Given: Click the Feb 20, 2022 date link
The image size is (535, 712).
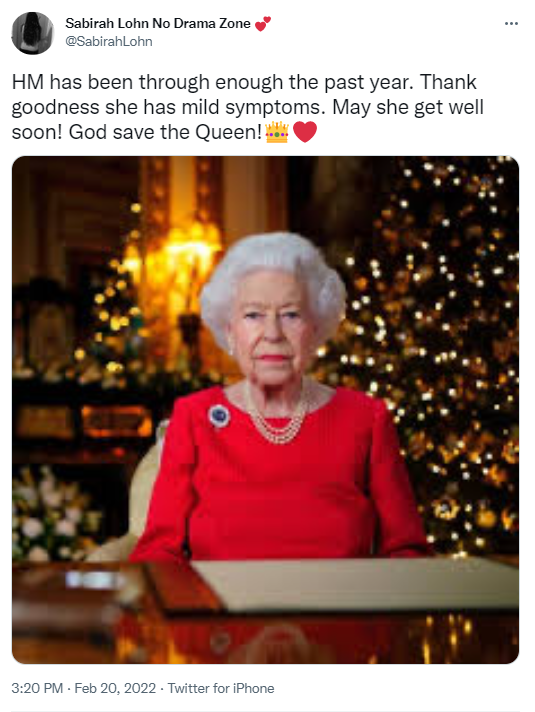Looking at the screenshot, I should click(115, 688).
